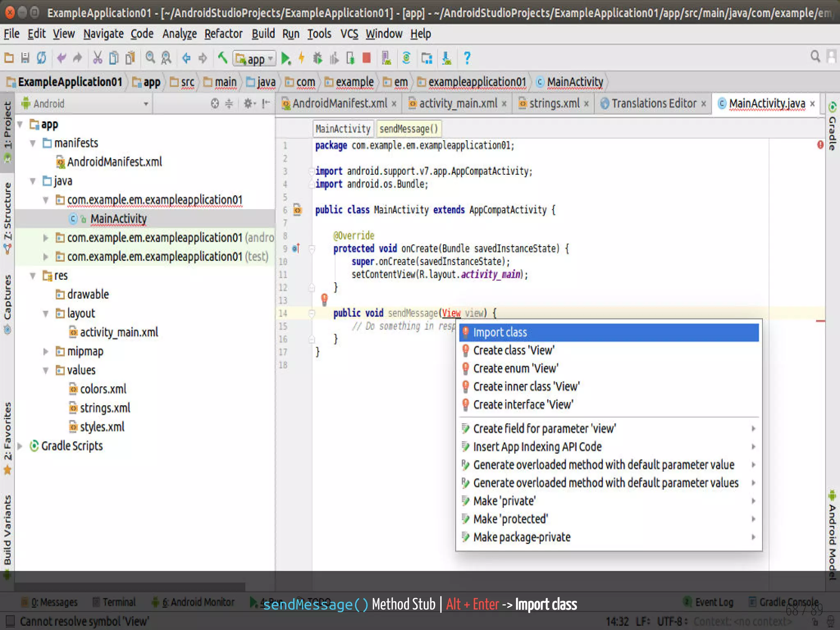The image size is (840, 630).
Task: Click the Save All toolbar icon
Action: [25, 58]
